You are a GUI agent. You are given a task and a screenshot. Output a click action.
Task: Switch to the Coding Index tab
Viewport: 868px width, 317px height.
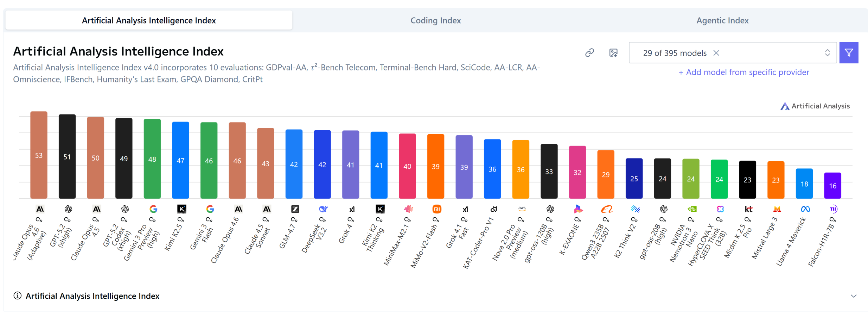(435, 20)
